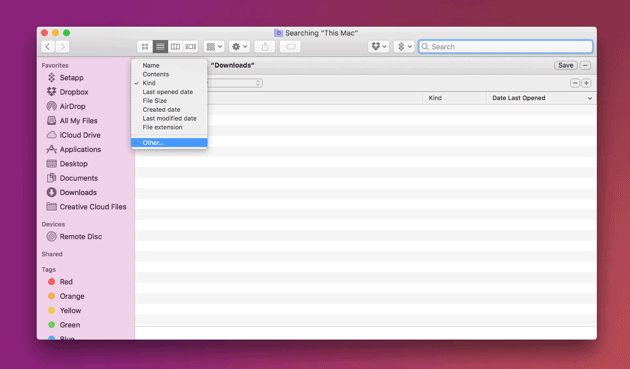Image resolution: width=630 pixels, height=369 pixels.
Task: Click the Search input field
Action: pos(505,47)
